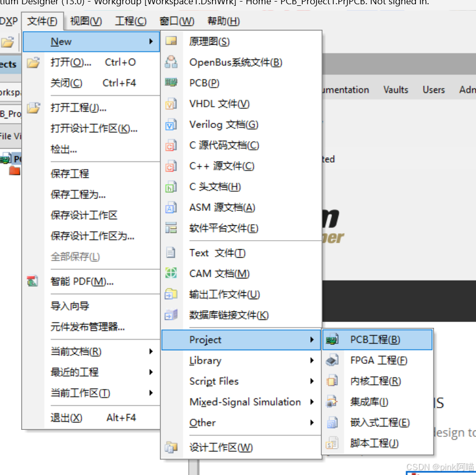Click the VHDL file icon

click(x=171, y=104)
